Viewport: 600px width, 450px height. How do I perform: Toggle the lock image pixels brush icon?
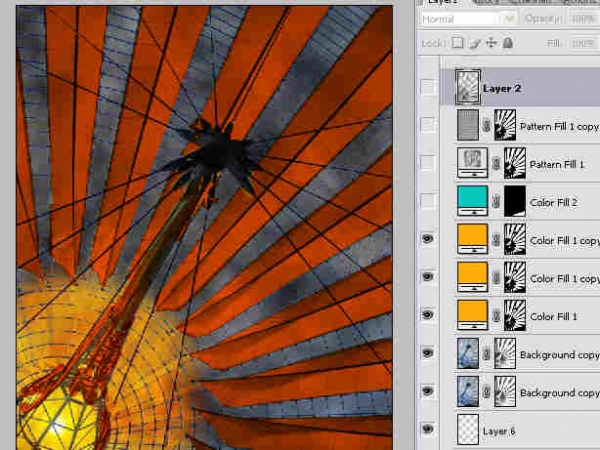(x=475, y=44)
